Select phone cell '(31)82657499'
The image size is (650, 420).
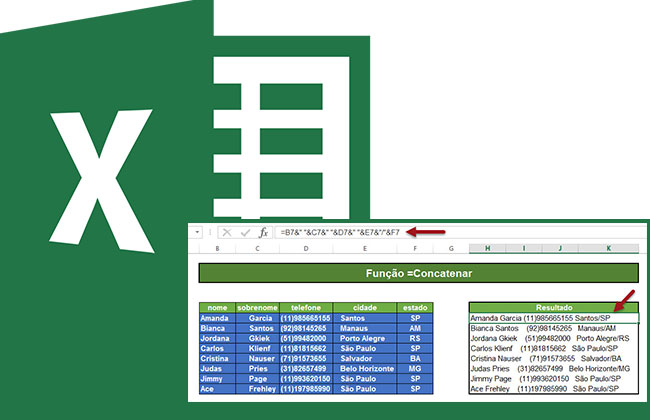pyautogui.click(x=306, y=369)
